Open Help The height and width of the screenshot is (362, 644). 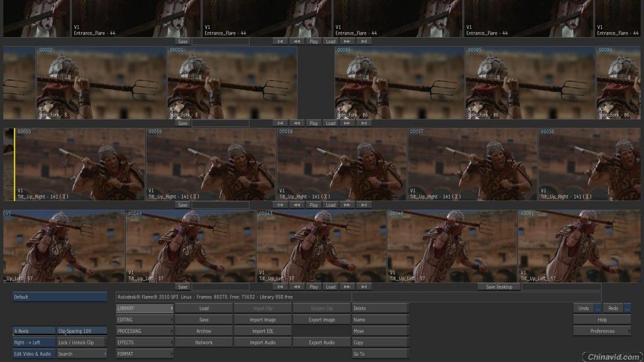(602, 320)
